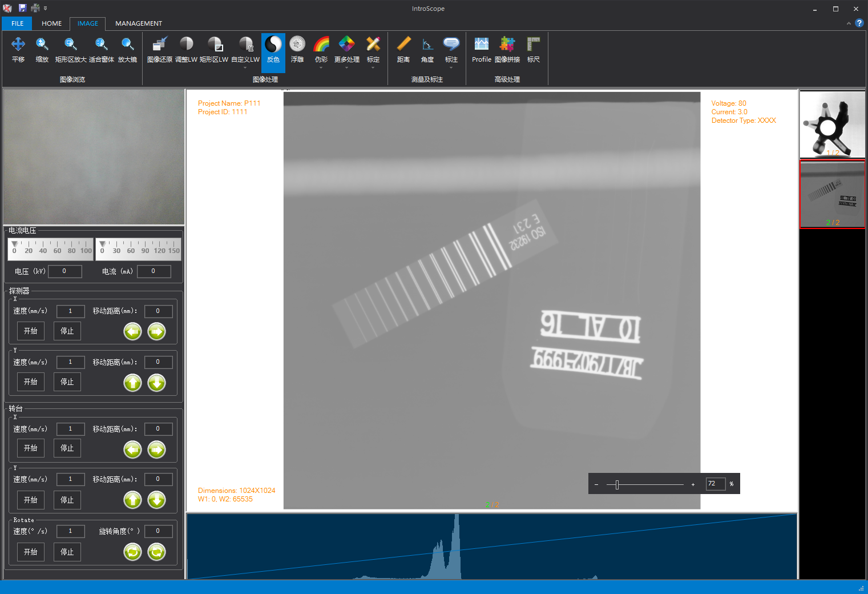Click the zoom percentage field showing 72
The image size is (868, 594).
[716, 484]
